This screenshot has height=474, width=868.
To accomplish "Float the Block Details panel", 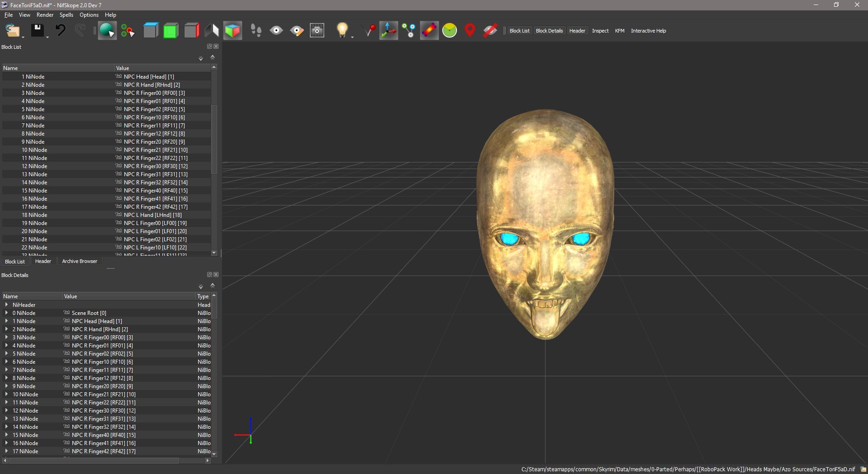I will pos(209,275).
